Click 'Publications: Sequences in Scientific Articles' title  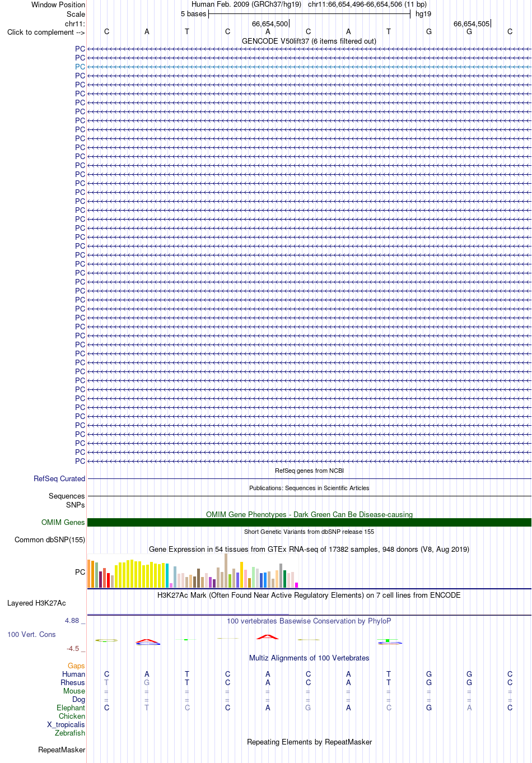coord(309,488)
